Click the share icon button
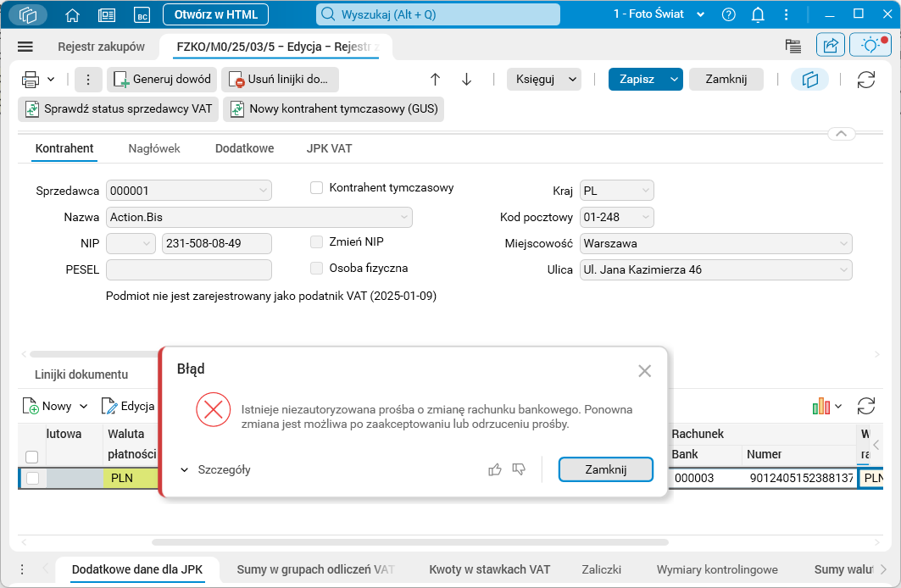This screenshot has width=901, height=588. click(831, 45)
